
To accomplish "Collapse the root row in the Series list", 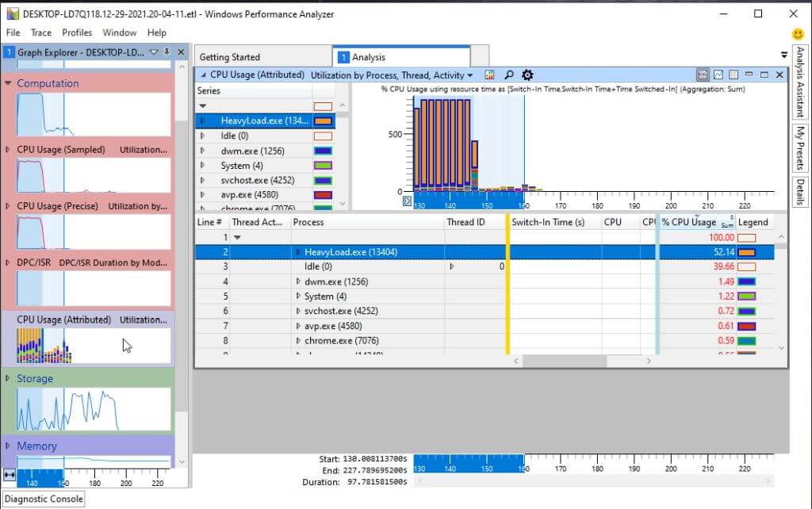I will [202, 105].
